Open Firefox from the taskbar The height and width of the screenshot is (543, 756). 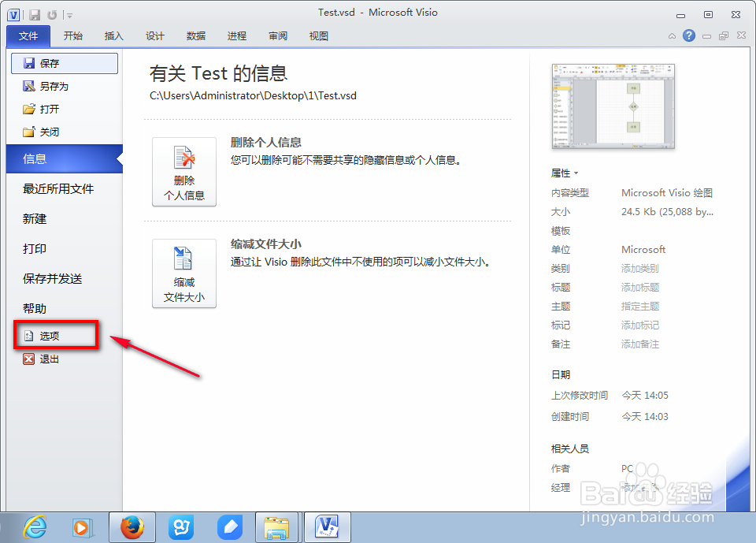pos(132,527)
